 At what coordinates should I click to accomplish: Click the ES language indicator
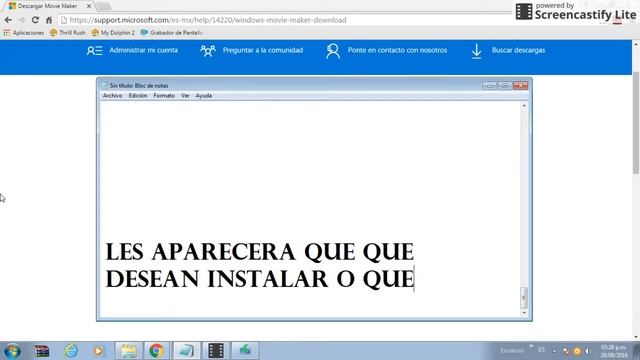(541, 350)
